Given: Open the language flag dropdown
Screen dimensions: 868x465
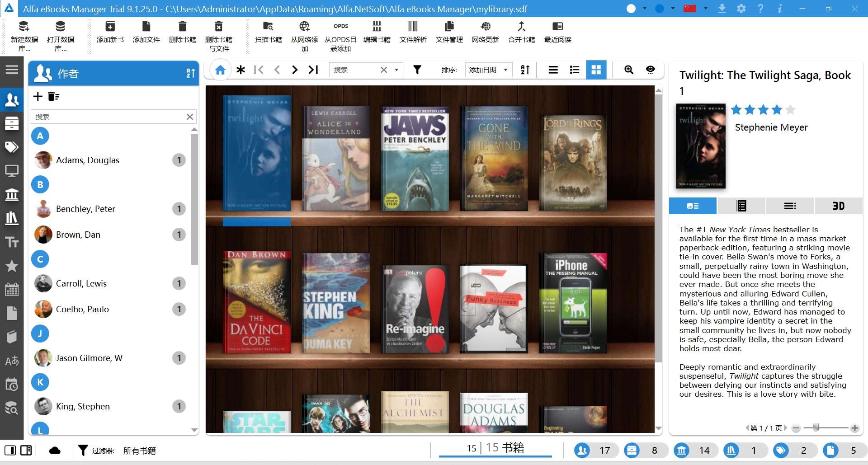Looking at the screenshot, I should (705, 9).
